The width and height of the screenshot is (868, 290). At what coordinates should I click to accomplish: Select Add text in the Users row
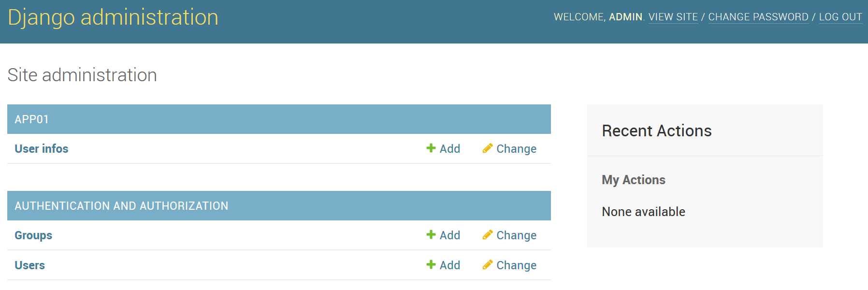pos(449,265)
